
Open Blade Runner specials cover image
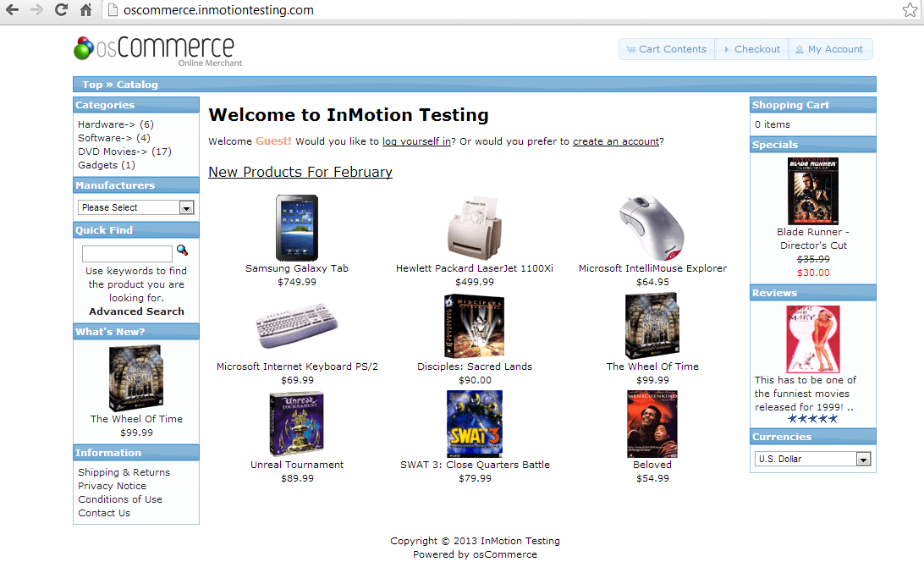click(x=813, y=191)
